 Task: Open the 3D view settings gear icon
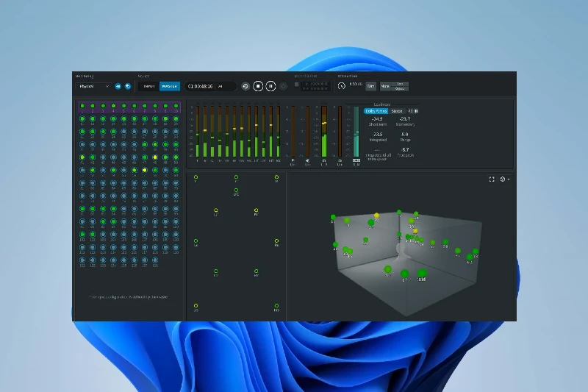[502, 179]
